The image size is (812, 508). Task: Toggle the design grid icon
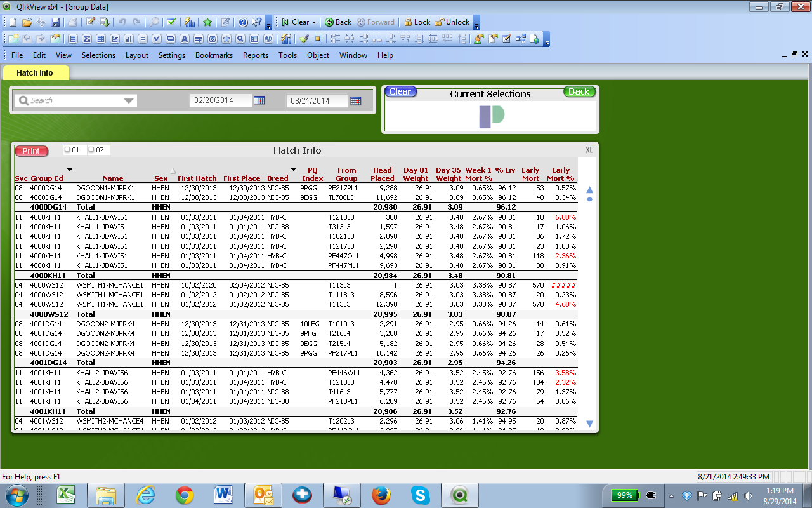click(318, 39)
